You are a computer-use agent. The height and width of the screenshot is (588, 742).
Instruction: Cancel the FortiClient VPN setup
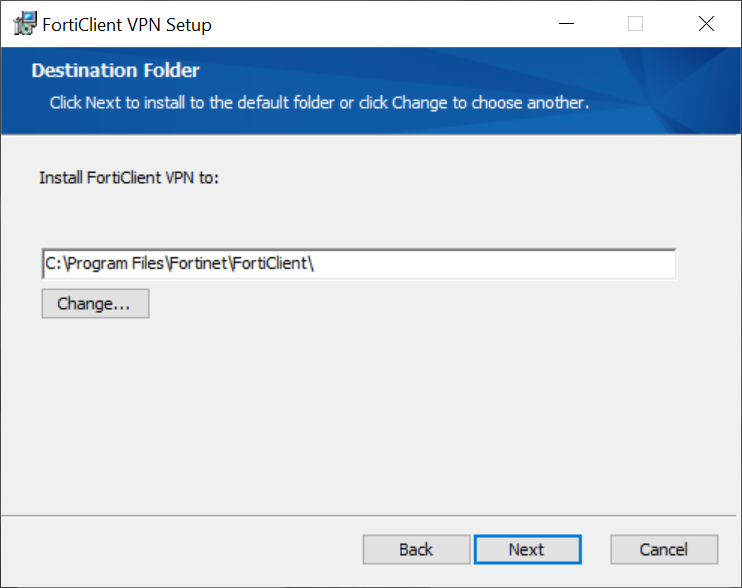point(664,549)
